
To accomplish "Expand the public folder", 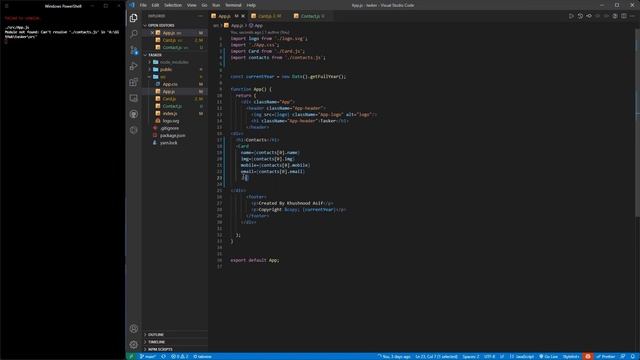I will point(176,69).
